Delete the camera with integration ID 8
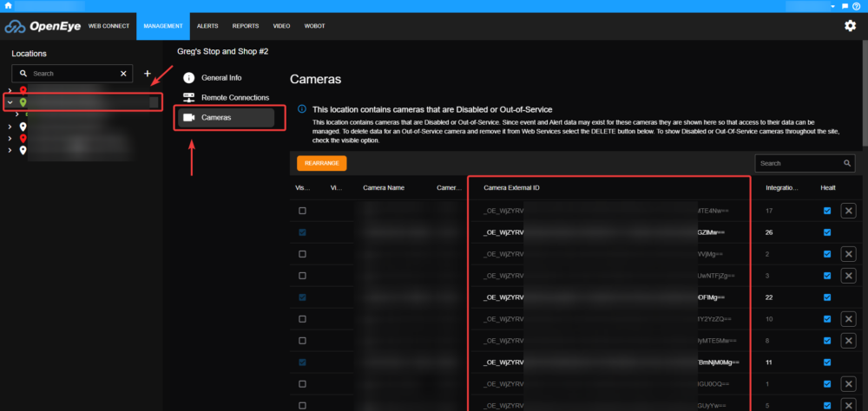Image resolution: width=868 pixels, height=411 pixels. (849, 341)
